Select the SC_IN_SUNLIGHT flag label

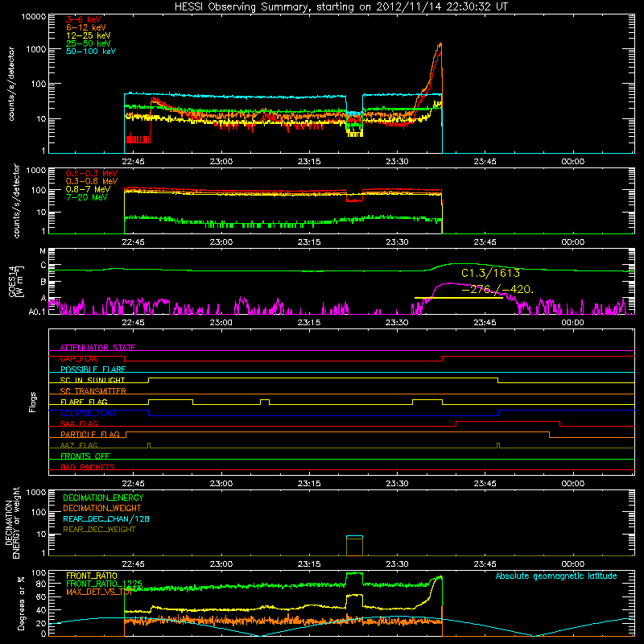tap(93, 380)
